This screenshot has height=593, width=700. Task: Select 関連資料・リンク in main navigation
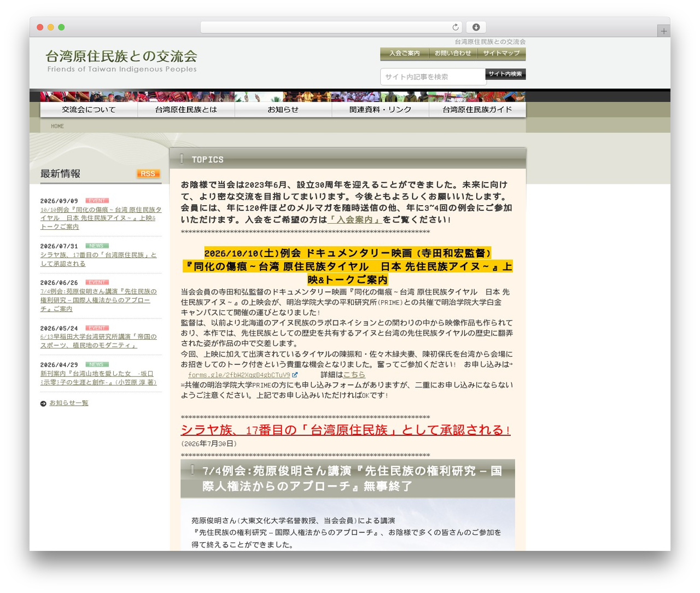click(380, 109)
